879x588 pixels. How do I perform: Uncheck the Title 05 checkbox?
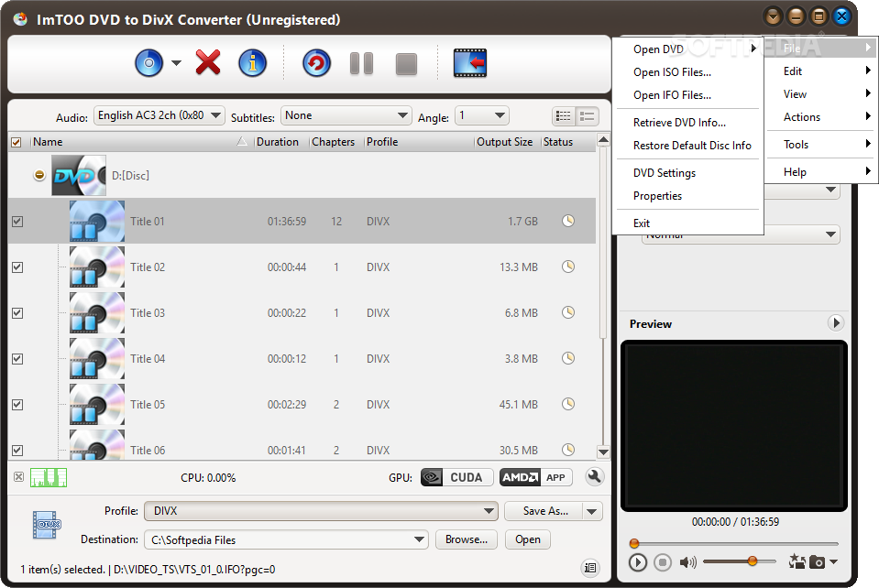(17, 405)
